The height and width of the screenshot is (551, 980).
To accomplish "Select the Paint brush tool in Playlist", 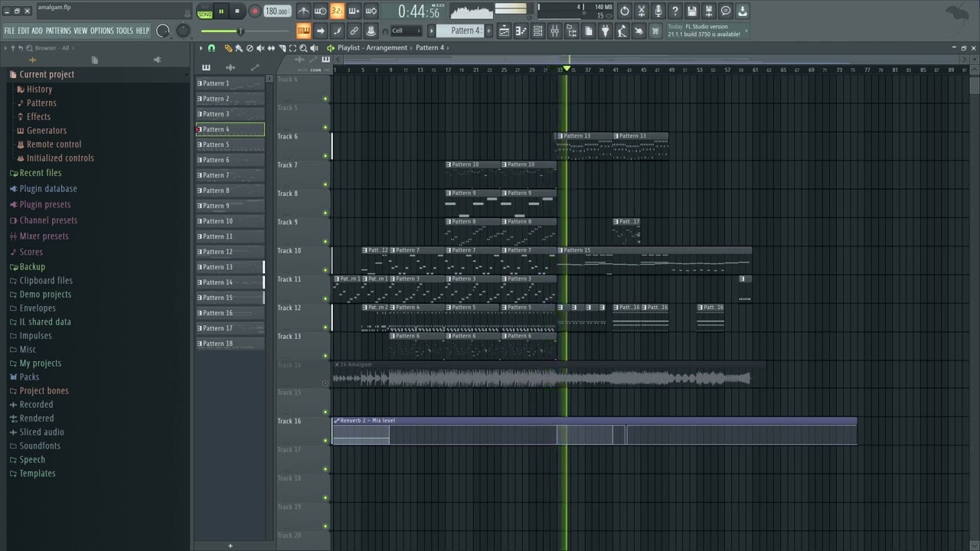I will (x=239, y=47).
